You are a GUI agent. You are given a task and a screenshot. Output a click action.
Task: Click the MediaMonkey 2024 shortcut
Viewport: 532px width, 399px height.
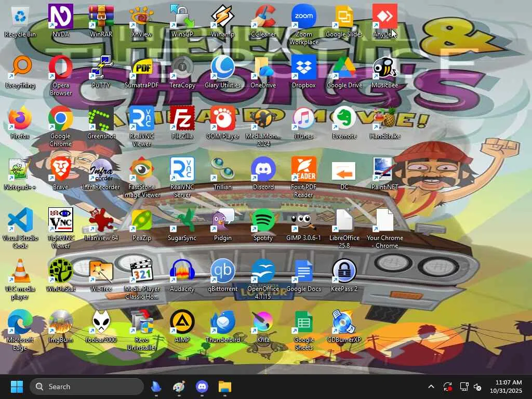click(263, 118)
